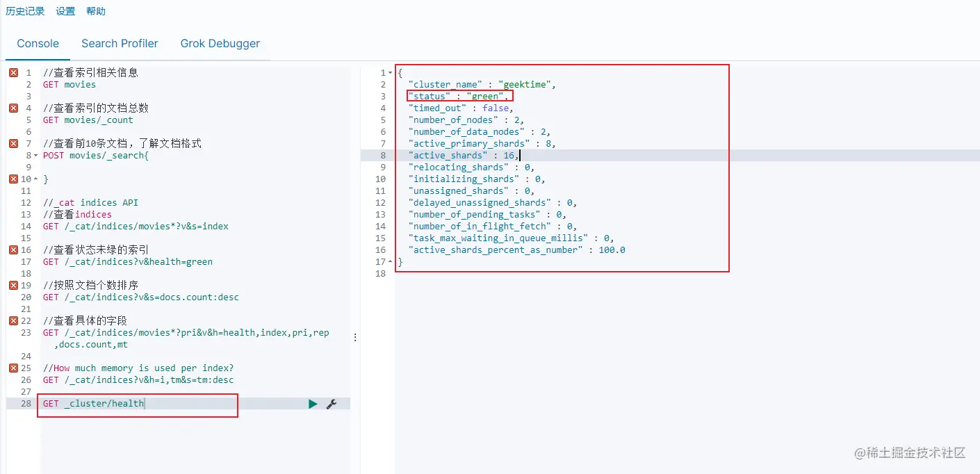
Task: Click the "active_shards_percent_as_number" output line
Action: tap(517, 250)
